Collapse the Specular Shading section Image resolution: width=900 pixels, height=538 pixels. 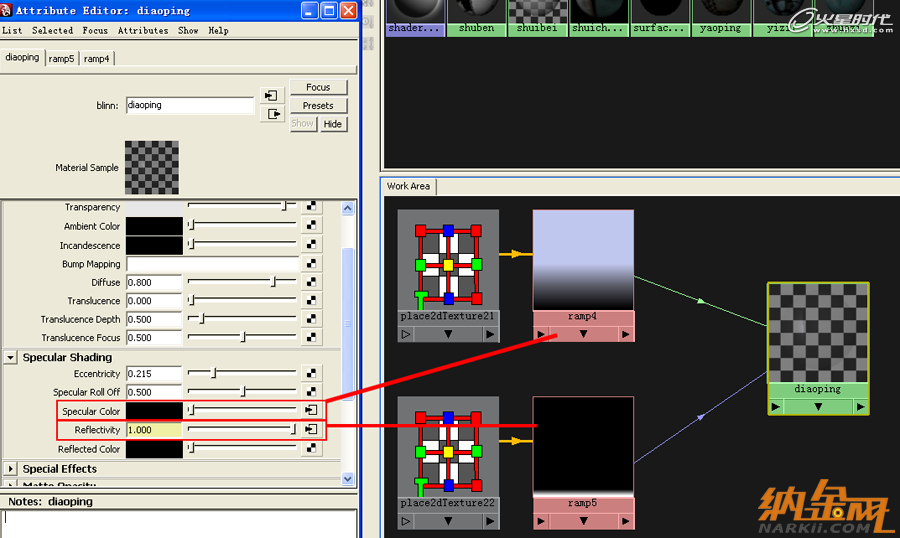(x=10, y=358)
